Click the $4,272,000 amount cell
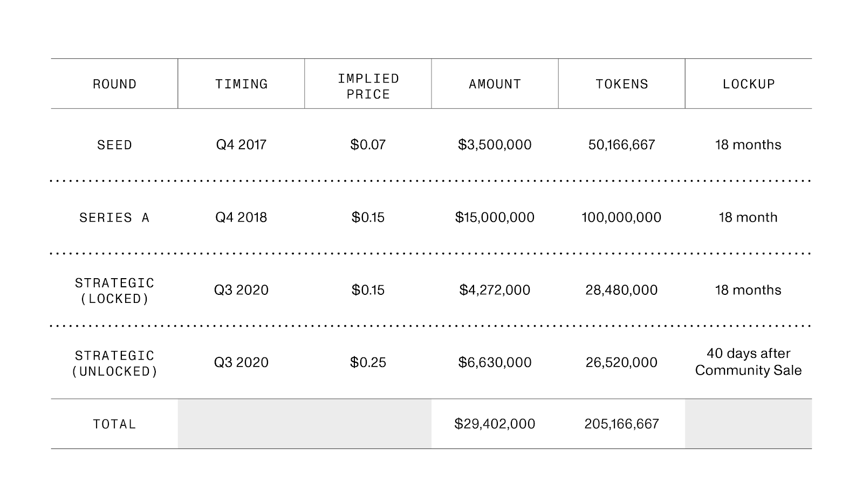This screenshot has height=504, width=863. click(495, 290)
